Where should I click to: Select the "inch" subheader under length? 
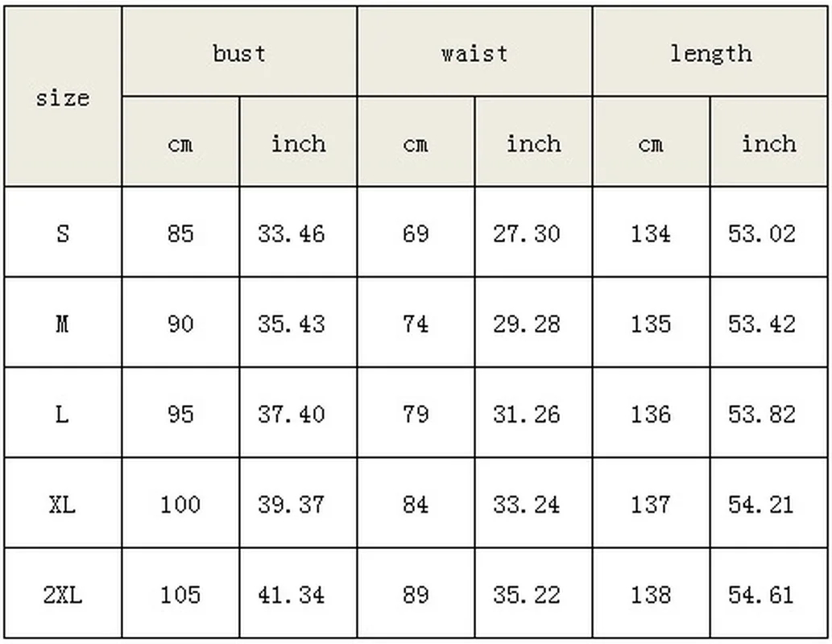click(769, 143)
